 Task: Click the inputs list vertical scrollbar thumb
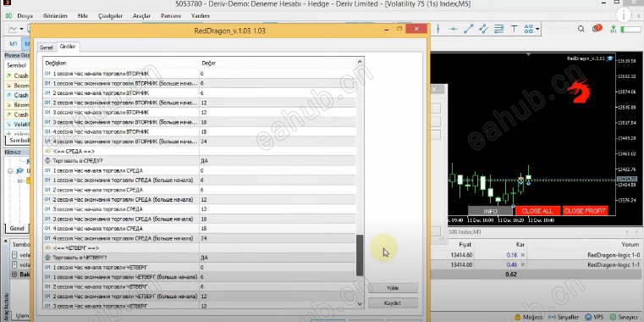tap(360, 255)
